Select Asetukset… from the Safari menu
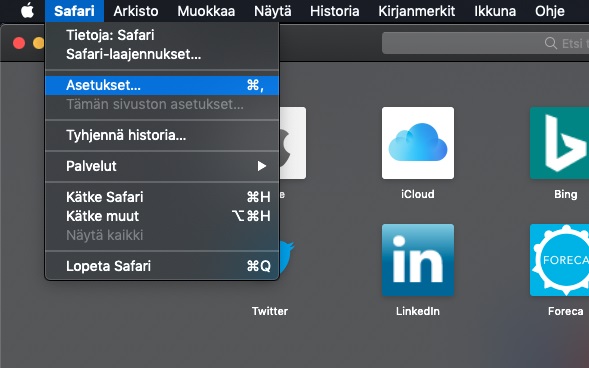Viewport: 589px width, 368px height. pos(162,85)
